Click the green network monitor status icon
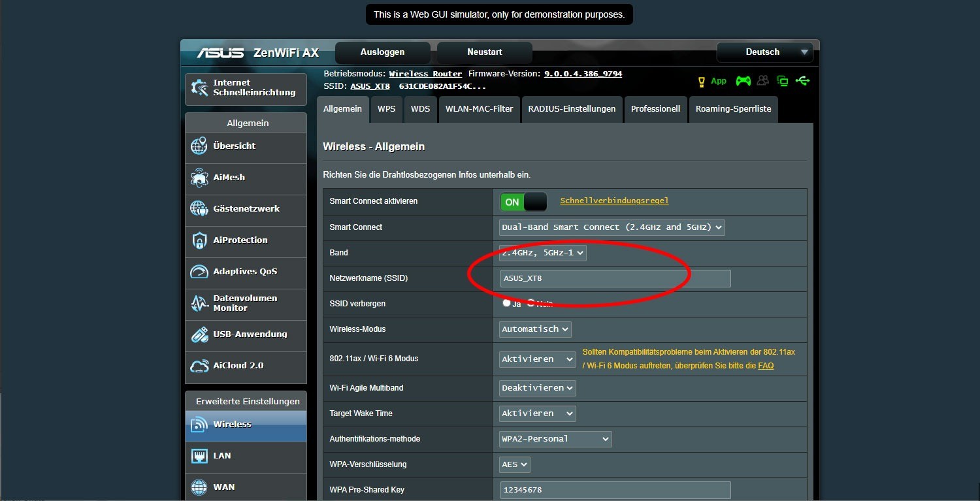The image size is (980, 501). coord(783,81)
